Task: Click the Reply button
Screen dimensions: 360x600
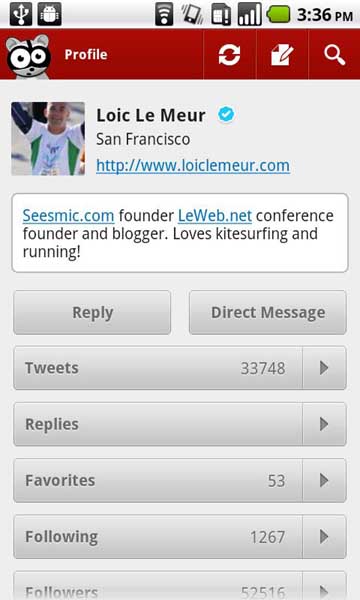Action: click(92, 312)
